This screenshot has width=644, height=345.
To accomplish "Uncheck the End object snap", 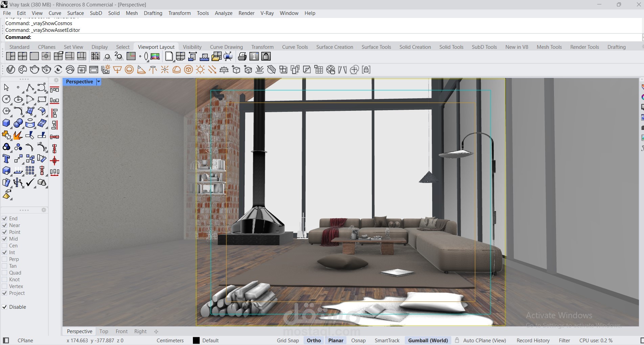I will 5,219.
